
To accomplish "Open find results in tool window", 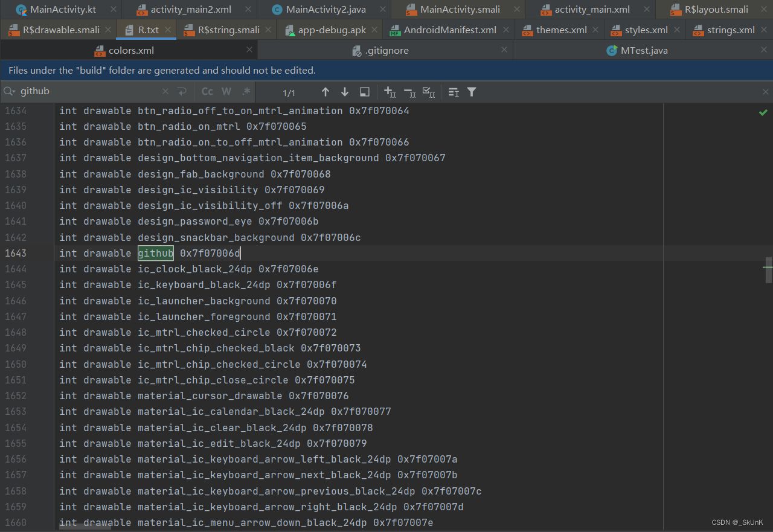I will pyautogui.click(x=365, y=92).
